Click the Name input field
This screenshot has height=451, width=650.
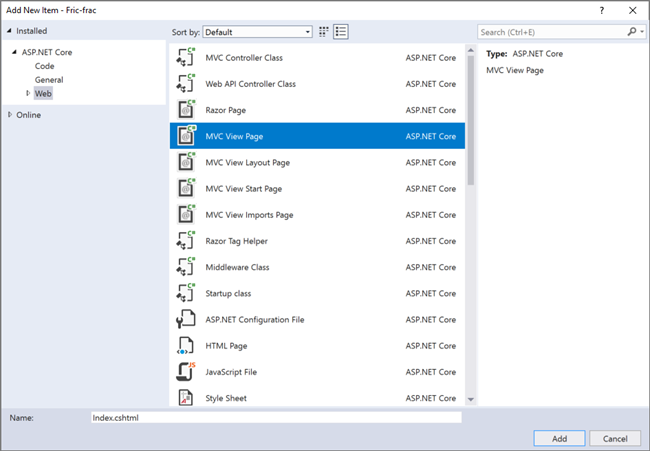(x=276, y=417)
